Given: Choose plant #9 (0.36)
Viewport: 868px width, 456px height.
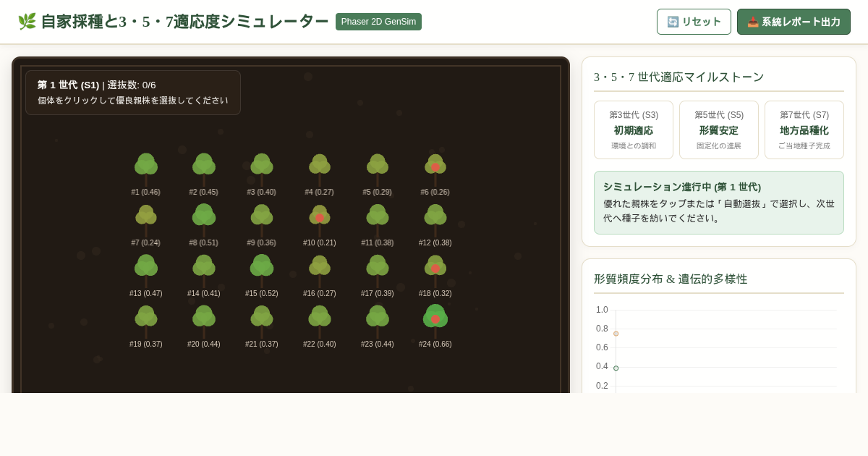Looking at the screenshot, I should coord(262,221).
